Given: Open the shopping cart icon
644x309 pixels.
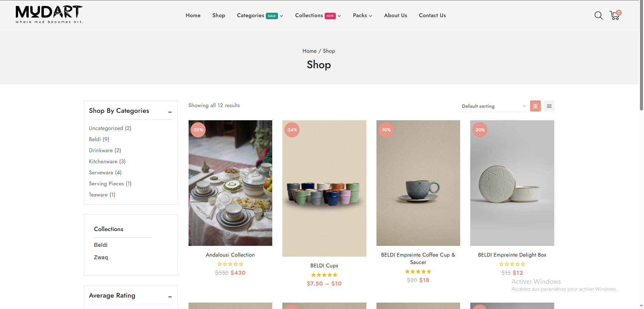Looking at the screenshot, I should tap(615, 15).
